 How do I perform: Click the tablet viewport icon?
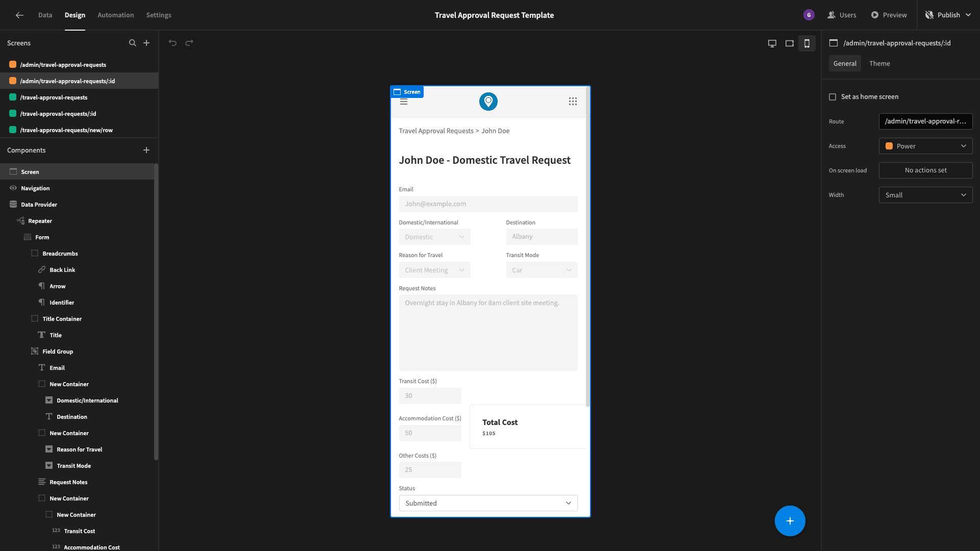coord(790,43)
